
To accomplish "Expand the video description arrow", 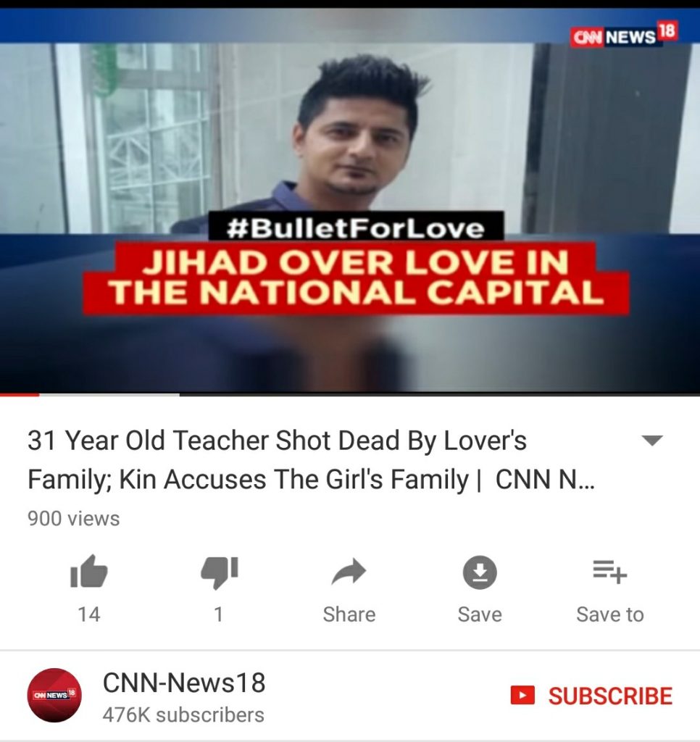I will [x=651, y=441].
